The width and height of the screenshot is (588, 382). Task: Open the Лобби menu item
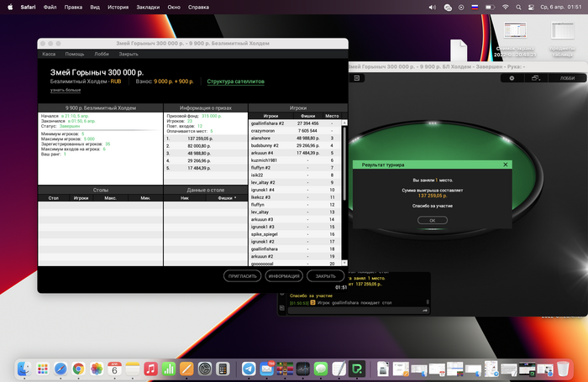pyautogui.click(x=102, y=54)
